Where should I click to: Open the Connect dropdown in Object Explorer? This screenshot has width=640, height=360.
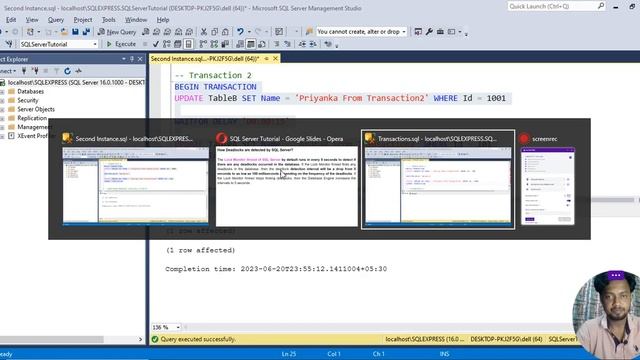(x=8, y=71)
